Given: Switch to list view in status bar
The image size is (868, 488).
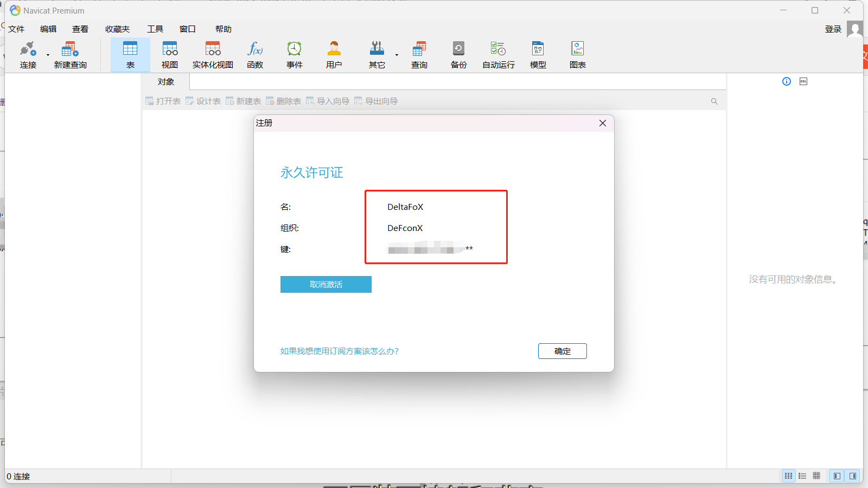Looking at the screenshot, I should click(788, 476).
